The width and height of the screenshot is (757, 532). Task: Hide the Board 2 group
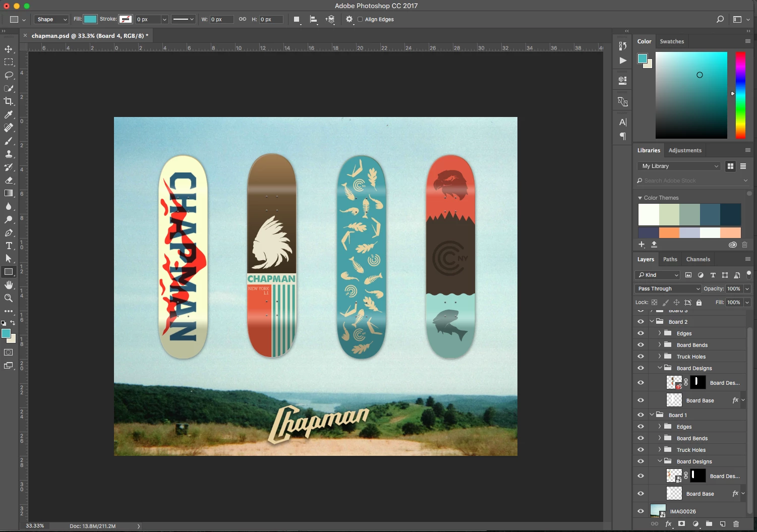(640, 322)
